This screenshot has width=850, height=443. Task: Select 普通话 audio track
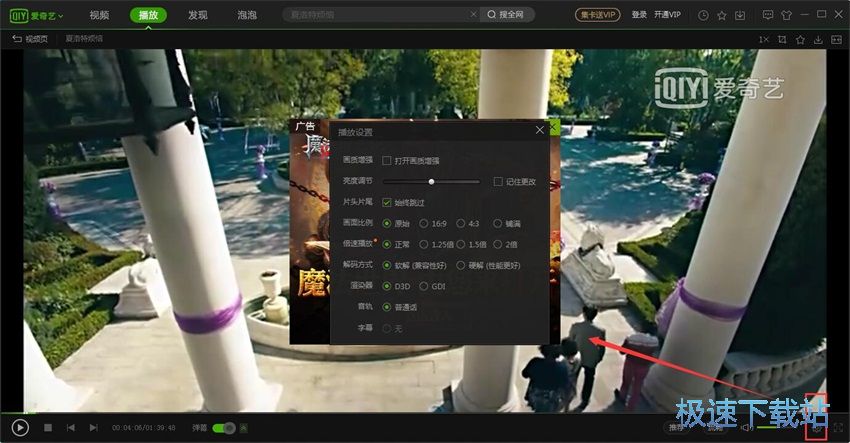click(x=400, y=307)
